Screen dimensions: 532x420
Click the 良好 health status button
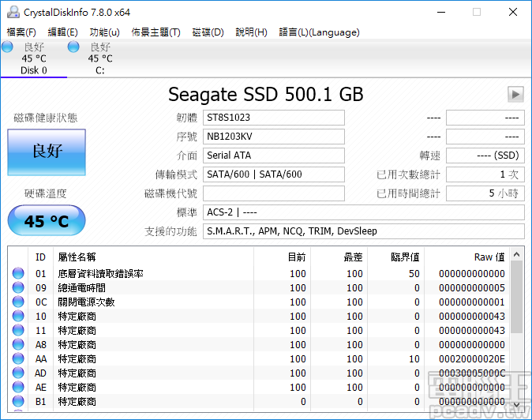47,152
